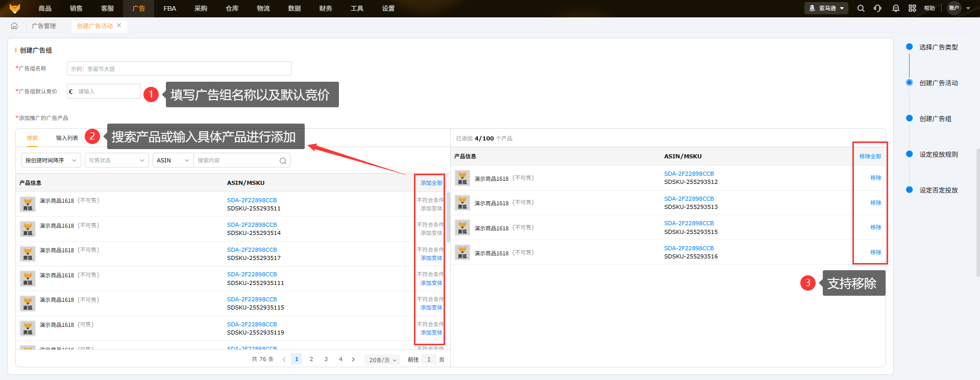
Task: Select the 搜索 product tab
Action: coord(32,138)
